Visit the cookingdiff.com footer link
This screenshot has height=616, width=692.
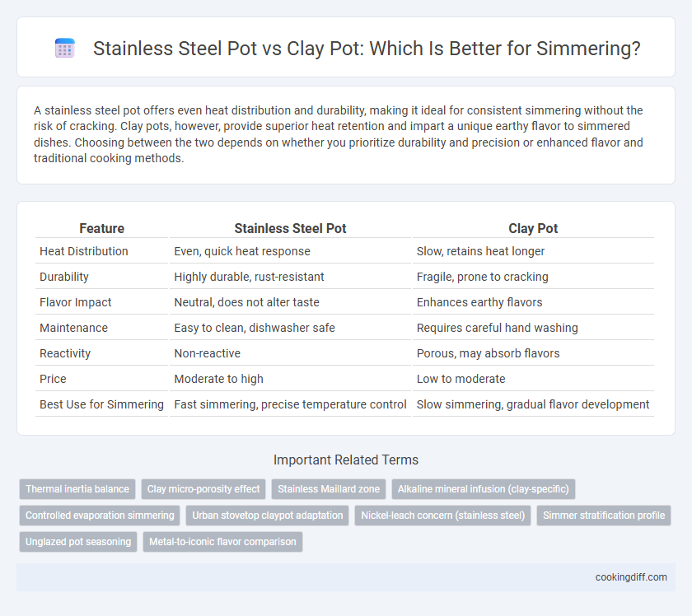point(631,577)
